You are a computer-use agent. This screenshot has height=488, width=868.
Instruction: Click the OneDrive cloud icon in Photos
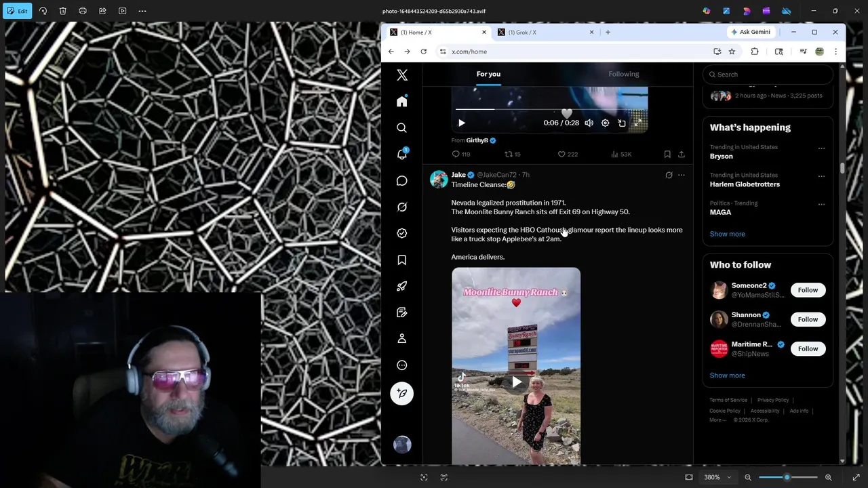pyautogui.click(x=787, y=11)
